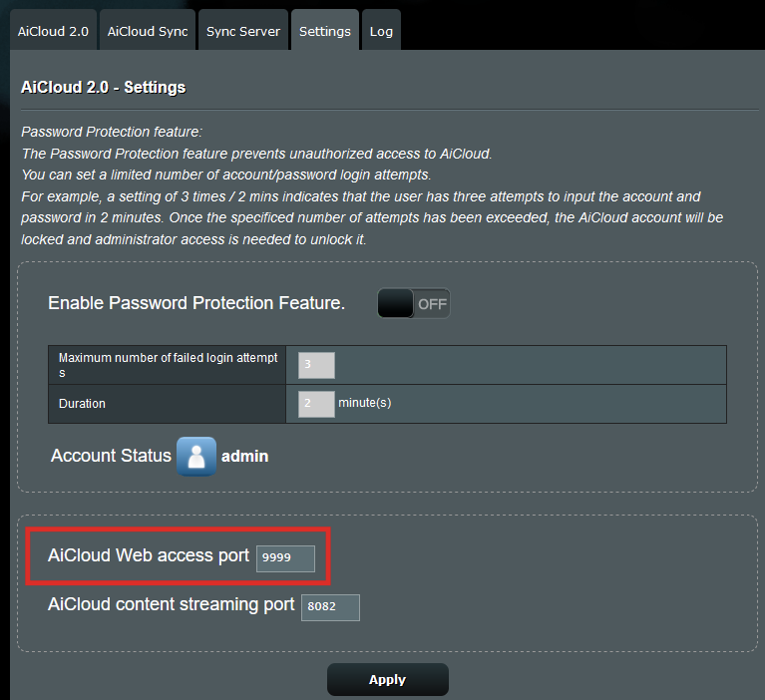Click the Duration row label
This screenshot has height=700, width=765.
82,404
